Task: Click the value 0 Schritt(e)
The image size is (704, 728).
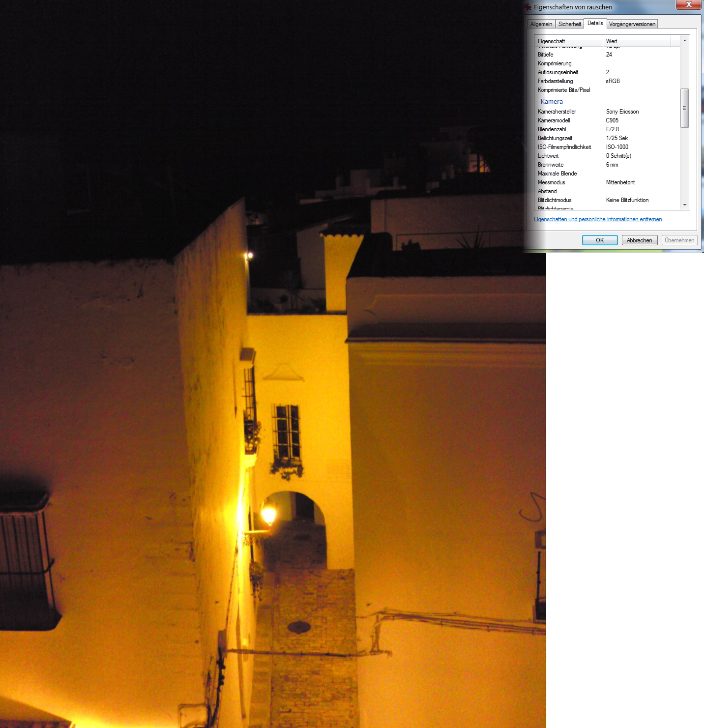Action: (x=618, y=156)
